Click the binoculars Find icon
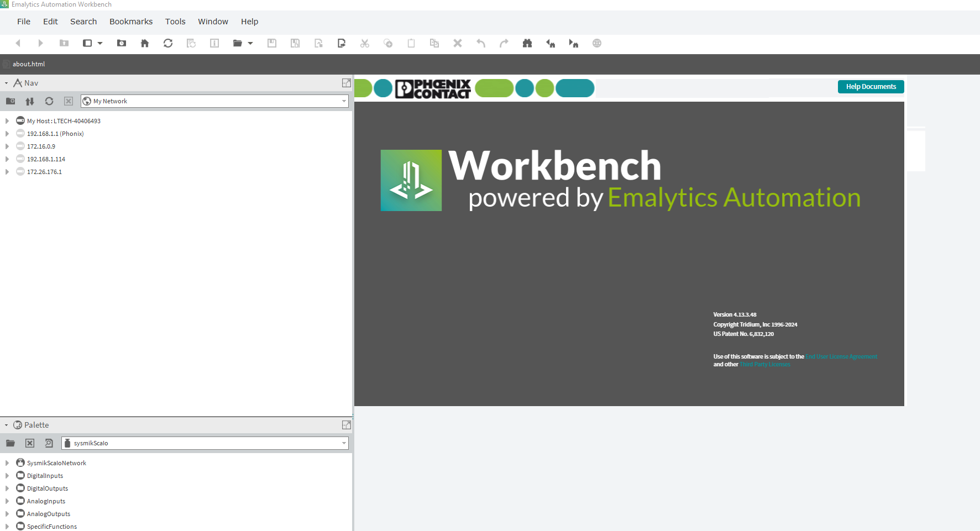The image size is (980, 531). click(x=527, y=43)
